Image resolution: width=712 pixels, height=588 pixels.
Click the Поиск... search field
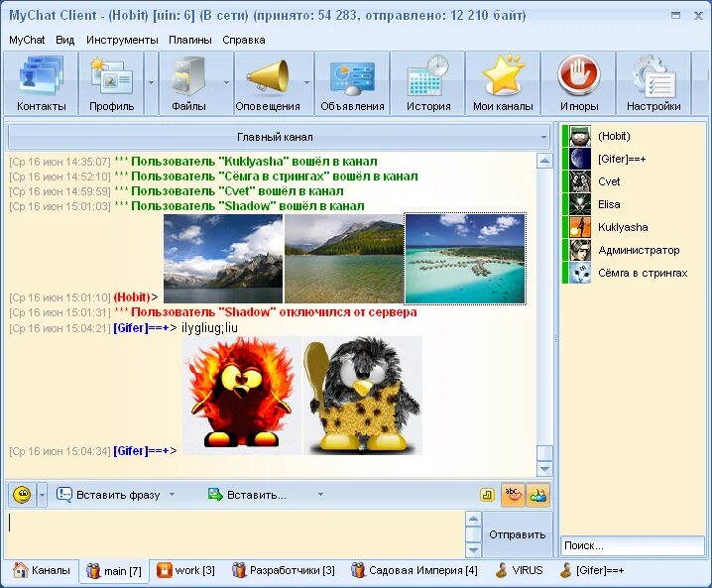[x=632, y=545]
